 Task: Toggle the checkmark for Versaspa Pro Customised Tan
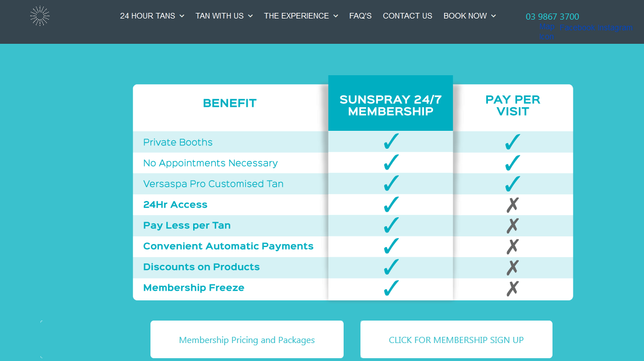390,184
